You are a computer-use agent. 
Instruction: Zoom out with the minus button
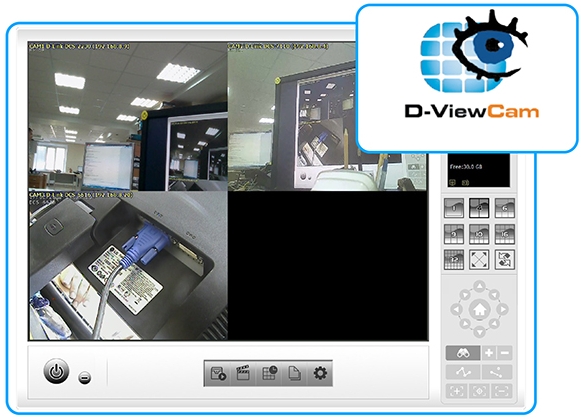coord(505,353)
